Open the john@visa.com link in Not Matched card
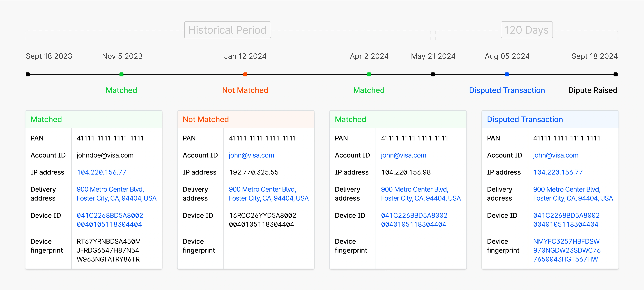644x290 pixels. [251, 155]
